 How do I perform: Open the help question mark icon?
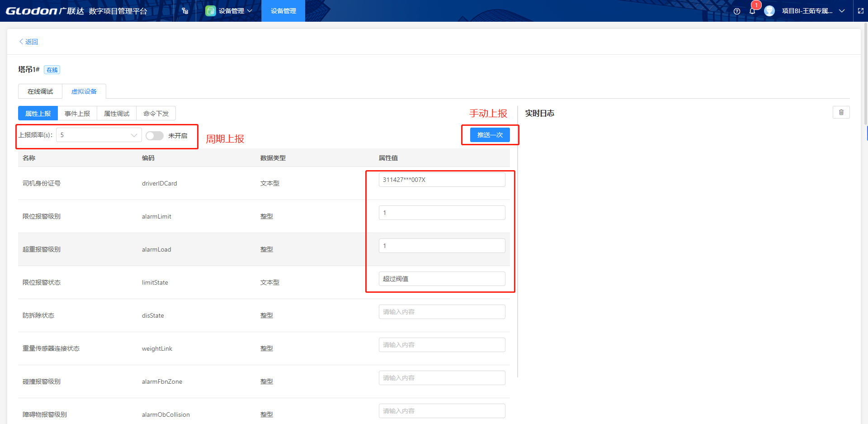[737, 11]
